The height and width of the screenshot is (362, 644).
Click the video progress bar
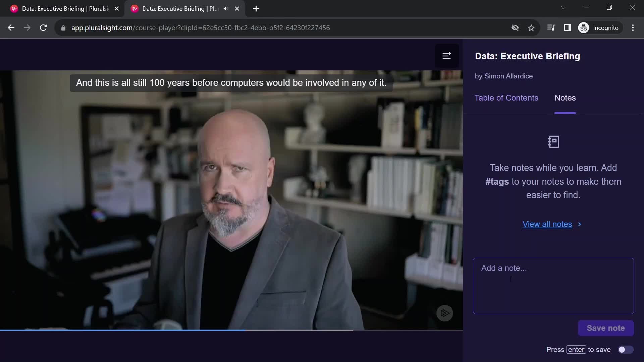231,330
